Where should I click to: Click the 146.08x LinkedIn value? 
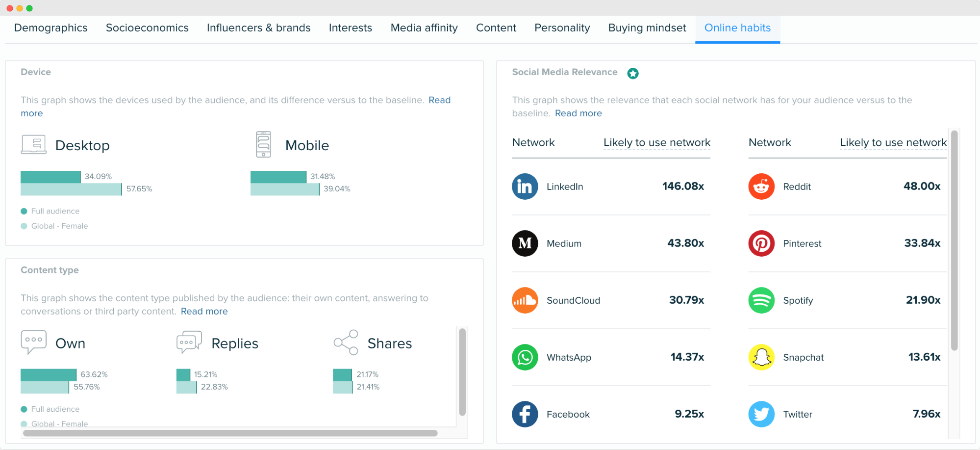(x=683, y=186)
